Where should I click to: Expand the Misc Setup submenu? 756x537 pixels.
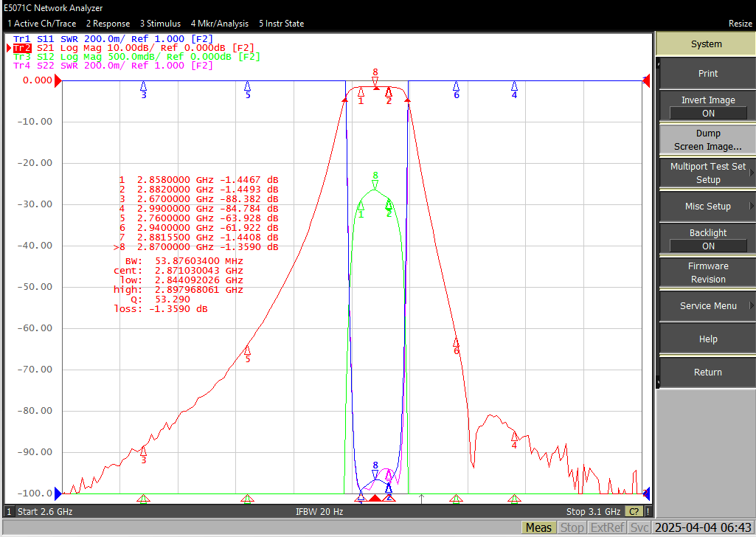[x=707, y=207]
